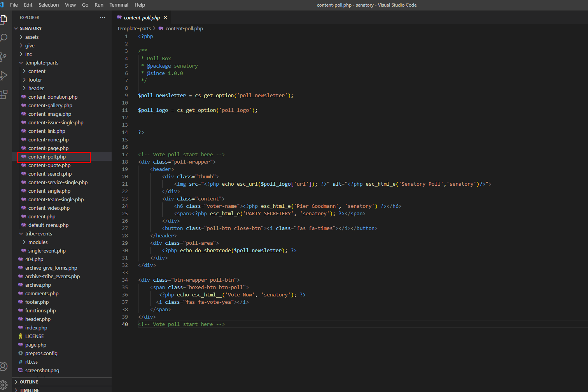This screenshot has height=392, width=588.
Task: Open content-image.php file
Action: 62,114
